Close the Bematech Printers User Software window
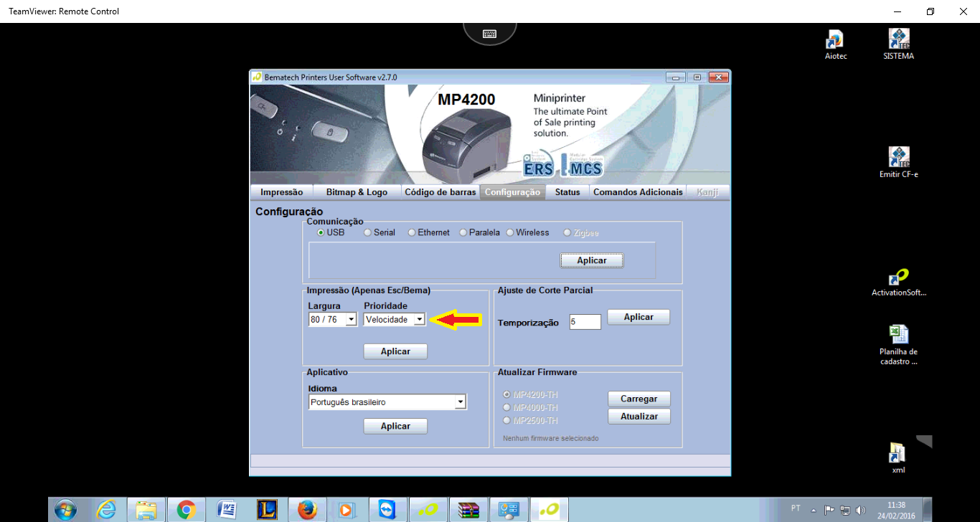Image resolution: width=980 pixels, height=522 pixels. (x=718, y=77)
